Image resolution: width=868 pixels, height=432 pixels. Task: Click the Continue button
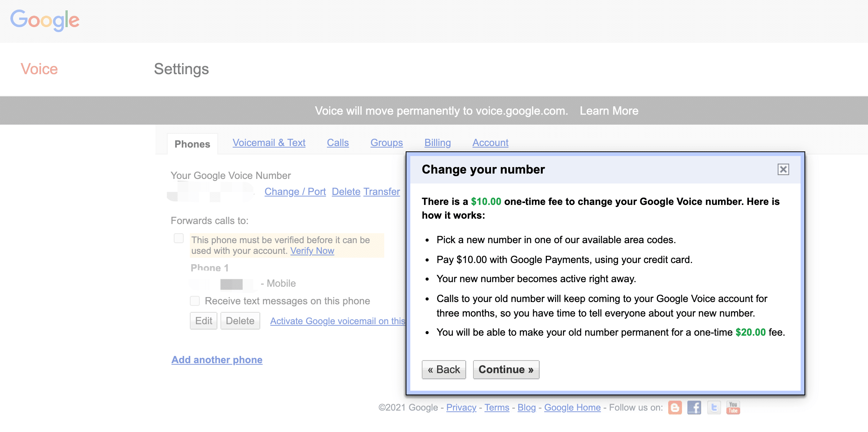tap(505, 370)
